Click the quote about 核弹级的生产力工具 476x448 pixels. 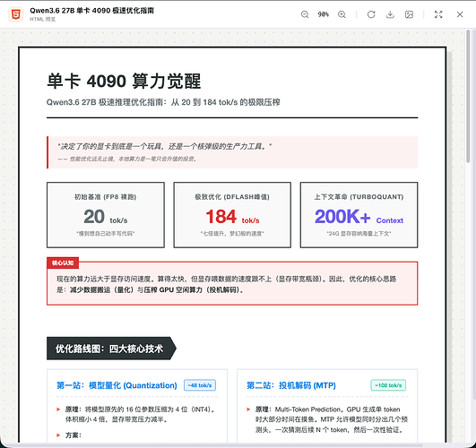pos(164,146)
